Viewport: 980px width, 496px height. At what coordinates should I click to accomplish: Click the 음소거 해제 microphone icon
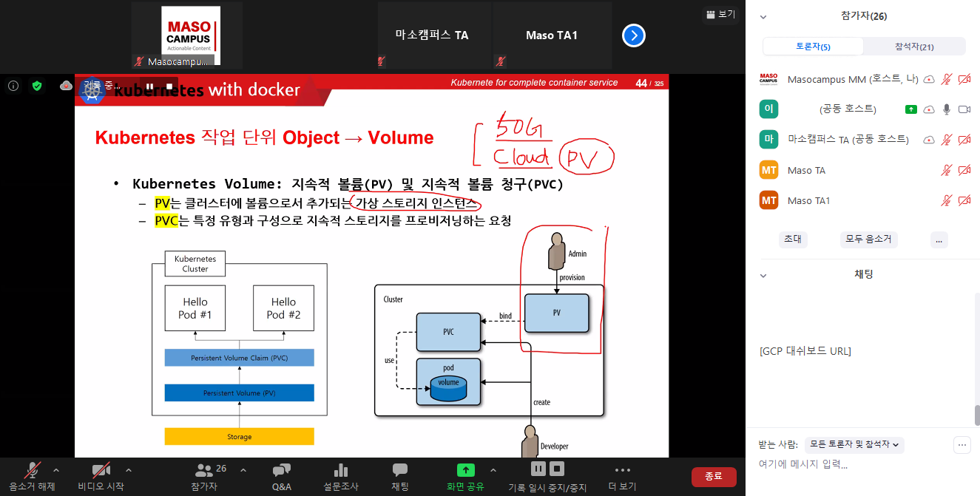pyautogui.click(x=32, y=470)
